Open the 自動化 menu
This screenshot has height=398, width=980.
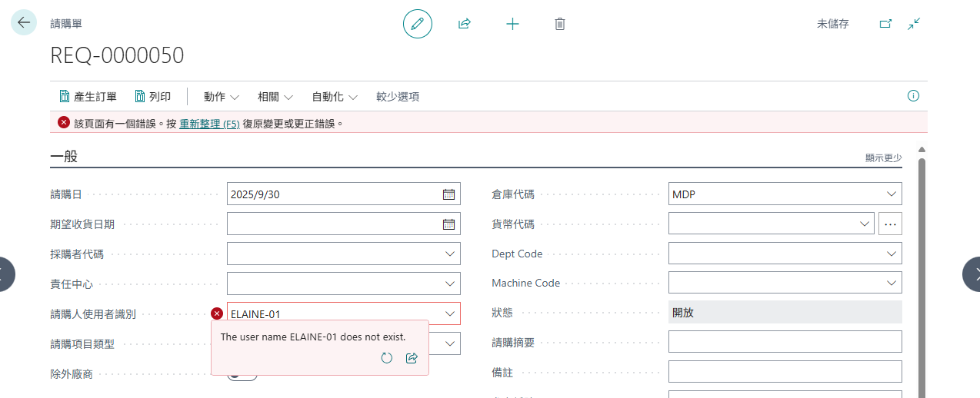pyautogui.click(x=335, y=97)
